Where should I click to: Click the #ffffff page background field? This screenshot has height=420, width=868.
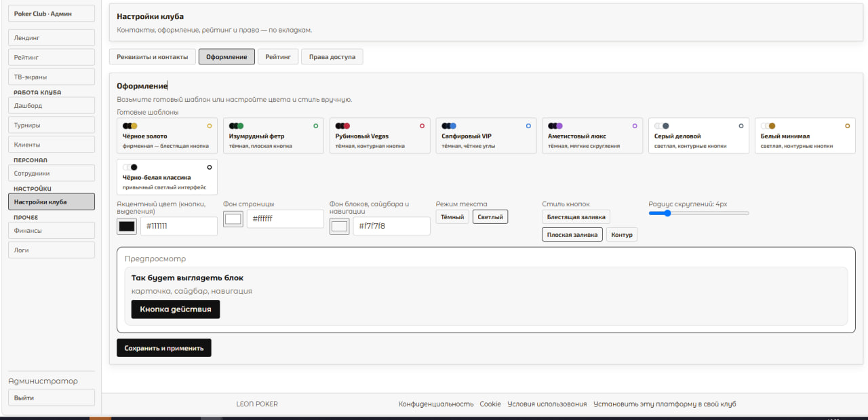click(285, 219)
